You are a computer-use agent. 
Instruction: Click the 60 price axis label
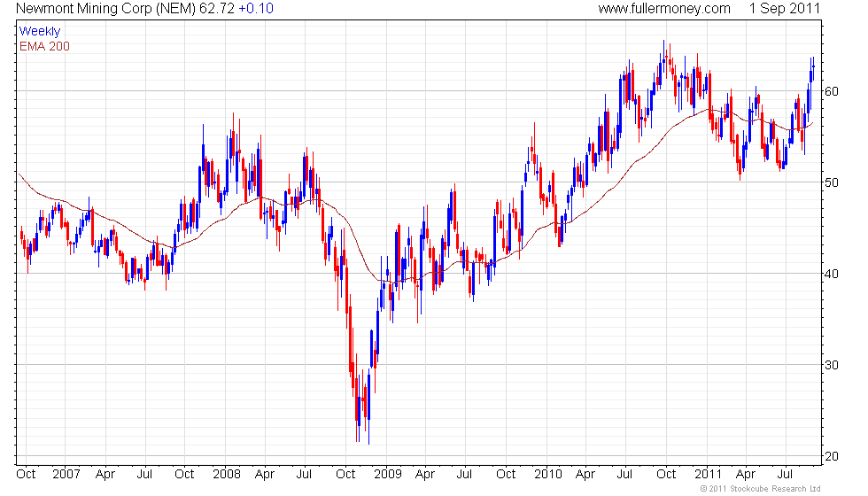(x=832, y=91)
